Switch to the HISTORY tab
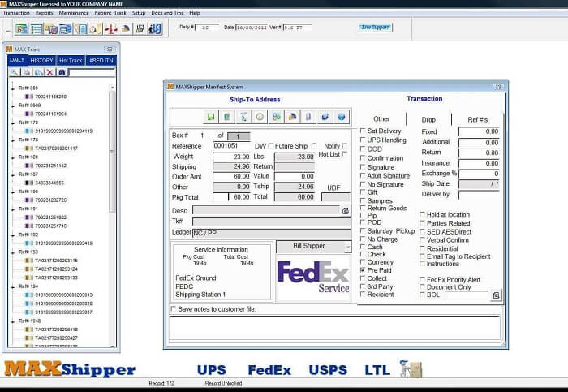 (41, 61)
